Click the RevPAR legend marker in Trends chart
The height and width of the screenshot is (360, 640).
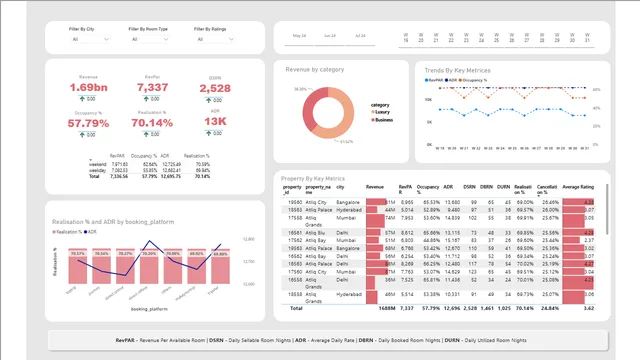coord(427,80)
